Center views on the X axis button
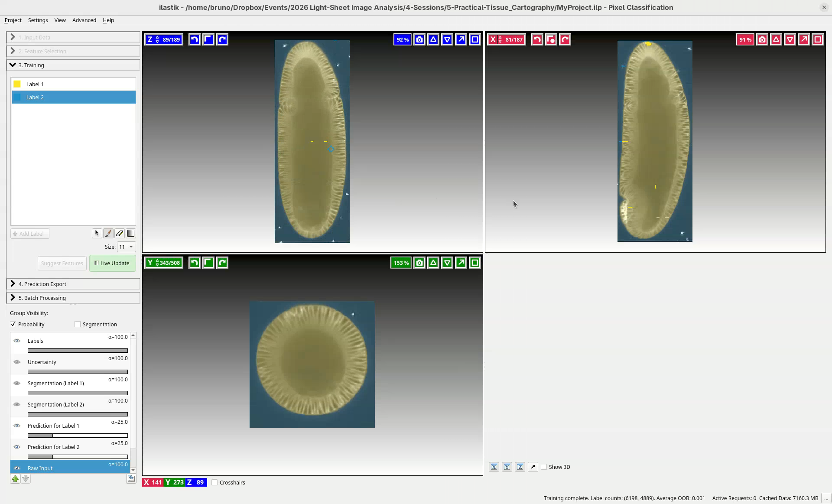This screenshot has width=832, height=504. click(x=494, y=467)
